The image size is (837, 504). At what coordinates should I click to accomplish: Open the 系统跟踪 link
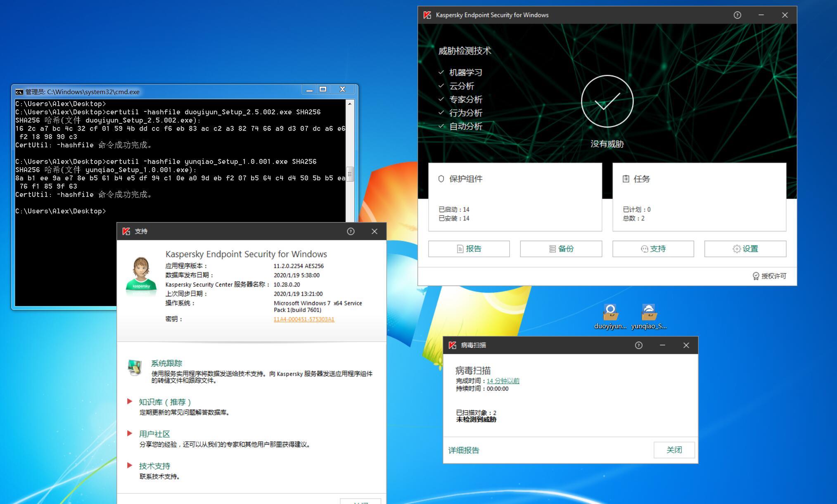click(x=166, y=364)
